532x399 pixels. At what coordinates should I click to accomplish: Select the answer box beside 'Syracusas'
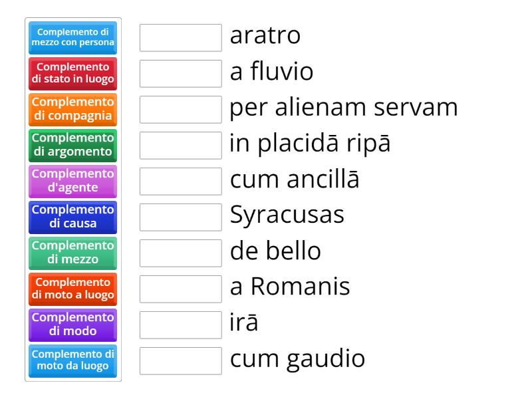180,217
